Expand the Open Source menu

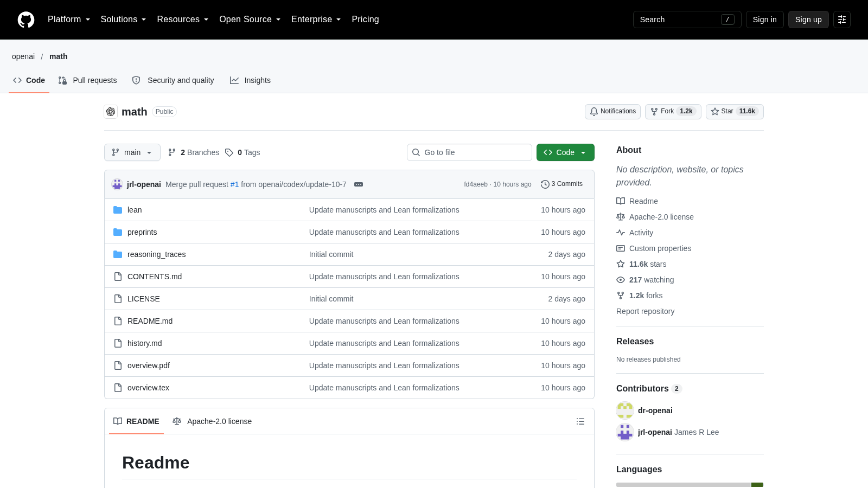point(250,20)
